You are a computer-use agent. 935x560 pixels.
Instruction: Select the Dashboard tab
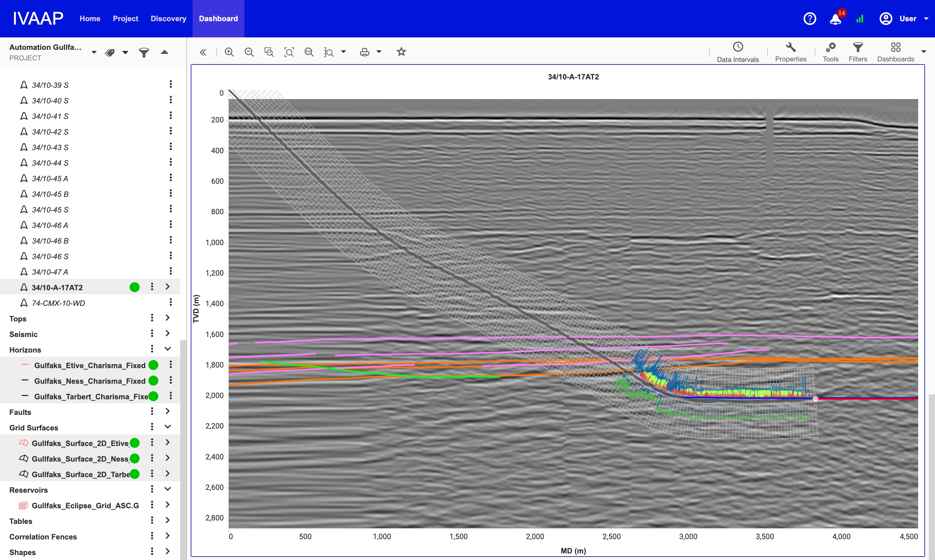coord(218,18)
